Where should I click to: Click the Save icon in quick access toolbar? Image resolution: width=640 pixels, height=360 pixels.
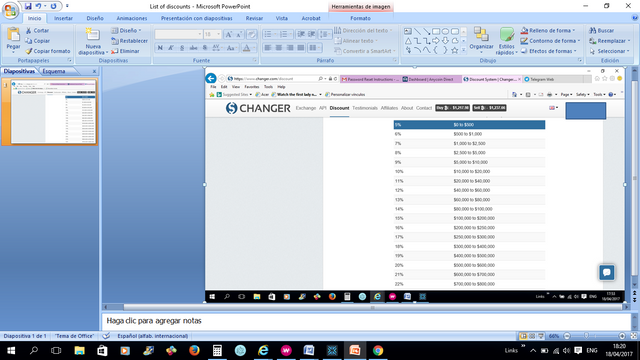pyautogui.click(x=28, y=6)
